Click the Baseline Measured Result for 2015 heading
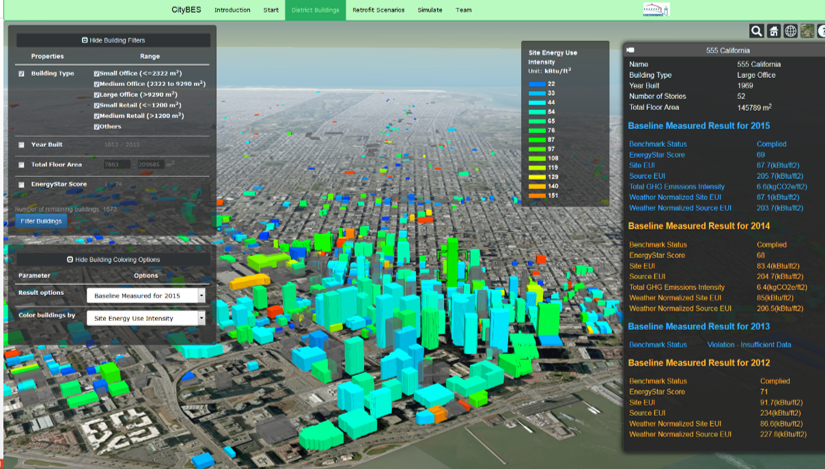Image resolution: width=825 pixels, height=469 pixels. [x=699, y=126]
